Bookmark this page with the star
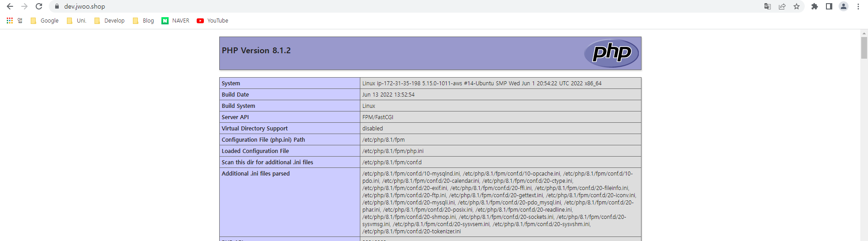 (797, 6)
